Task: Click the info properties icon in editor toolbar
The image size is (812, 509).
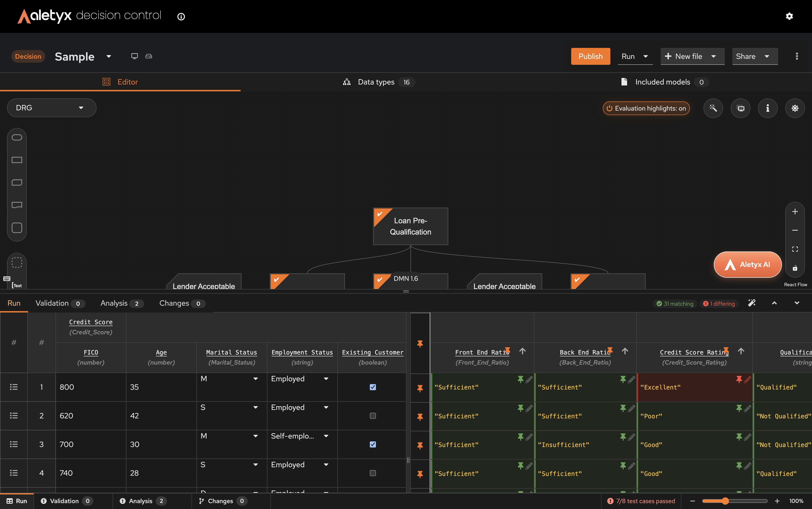Action: [768, 108]
